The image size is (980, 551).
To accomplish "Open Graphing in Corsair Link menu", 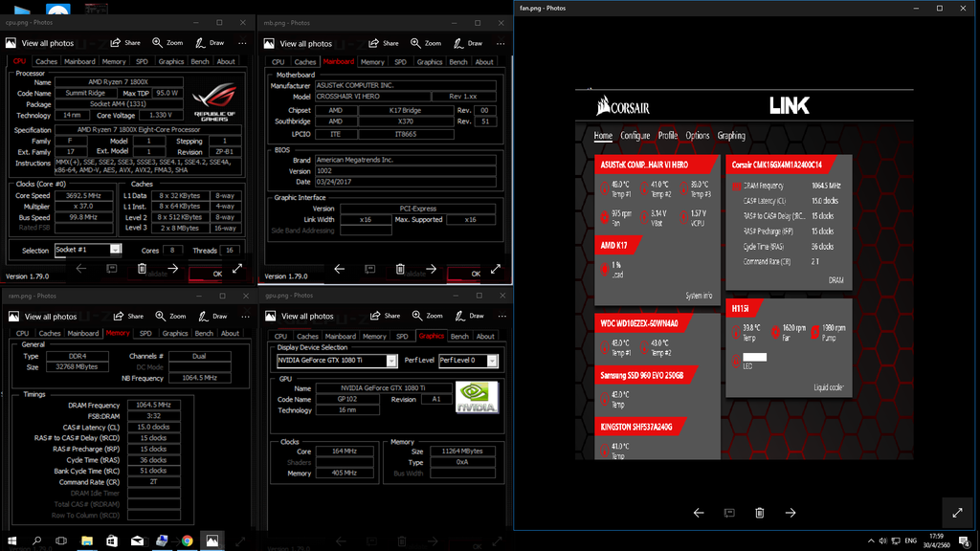I will click(x=731, y=136).
